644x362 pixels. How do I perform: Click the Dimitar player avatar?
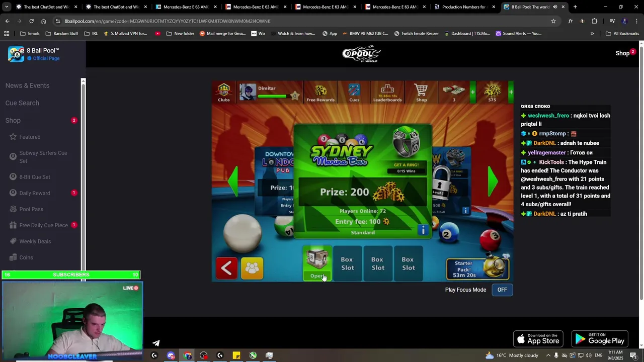[x=248, y=92]
